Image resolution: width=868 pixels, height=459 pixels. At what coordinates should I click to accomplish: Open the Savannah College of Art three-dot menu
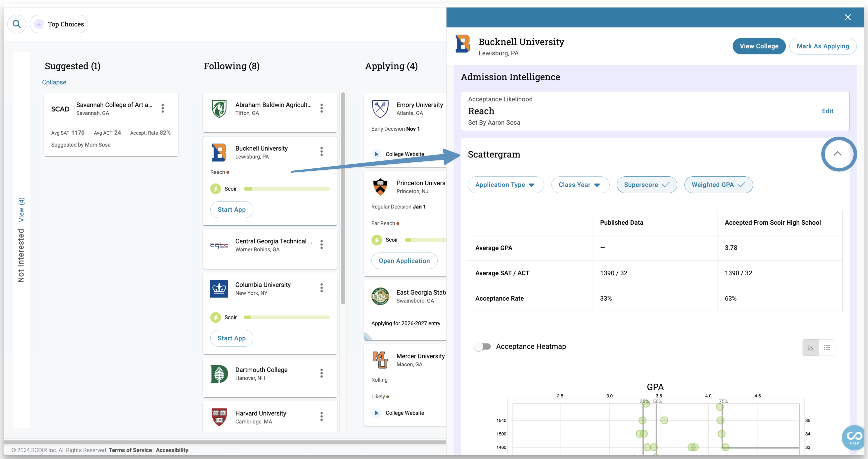pos(163,108)
